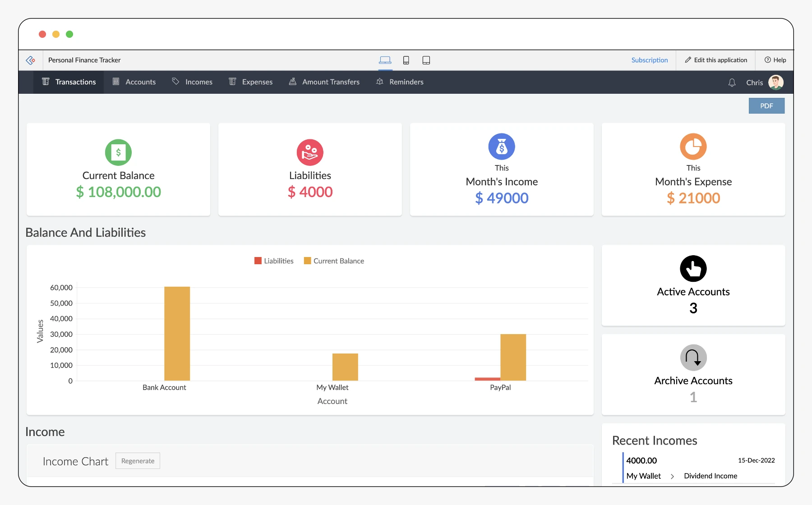Open the Subscription link

[x=649, y=60]
